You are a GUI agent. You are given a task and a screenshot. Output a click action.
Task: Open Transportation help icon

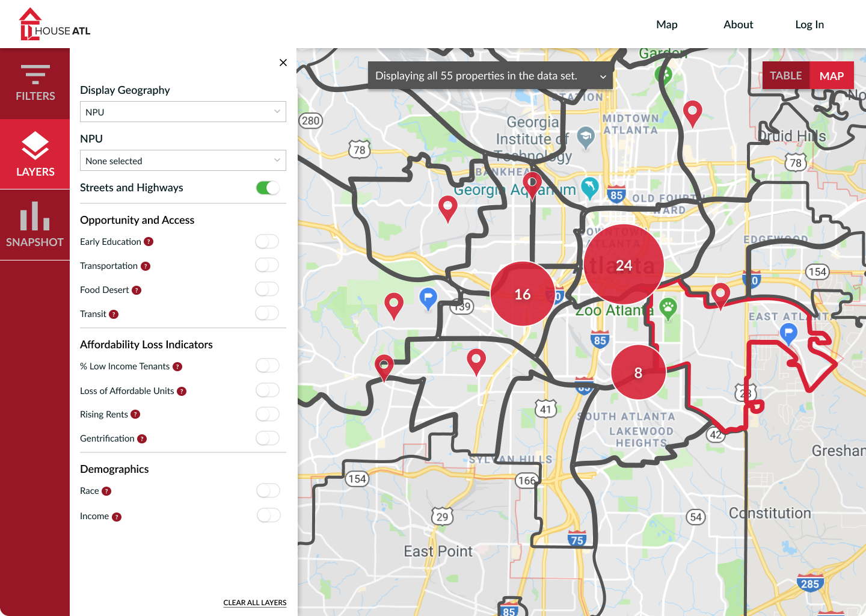click(146, 266)
